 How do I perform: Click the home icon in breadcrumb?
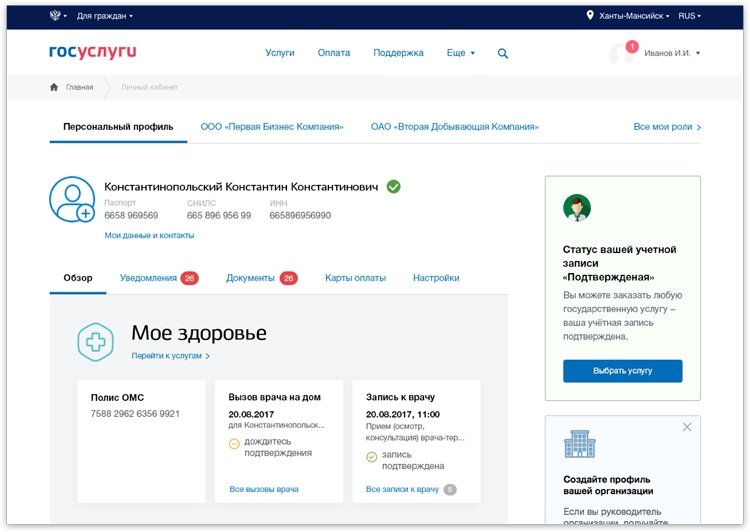[54, 87]
